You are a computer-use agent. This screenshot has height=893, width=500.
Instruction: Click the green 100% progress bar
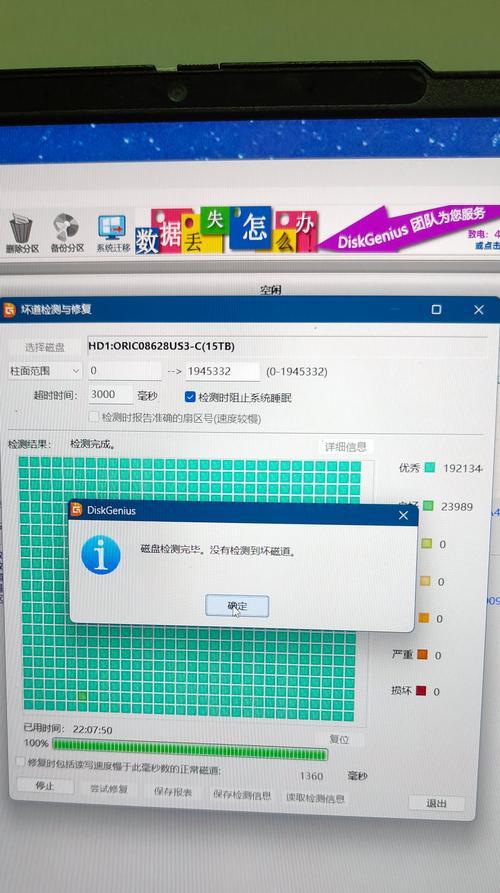190,748
